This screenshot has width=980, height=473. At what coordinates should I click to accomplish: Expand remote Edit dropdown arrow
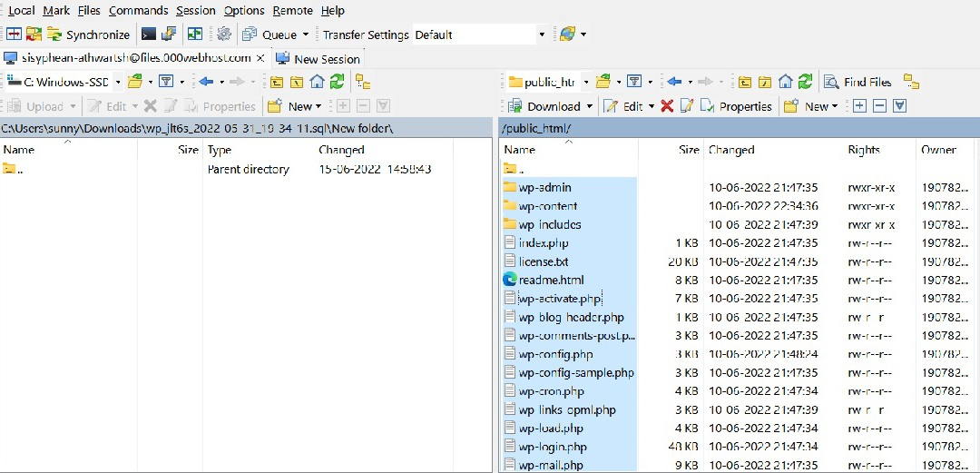coord(651,106)
